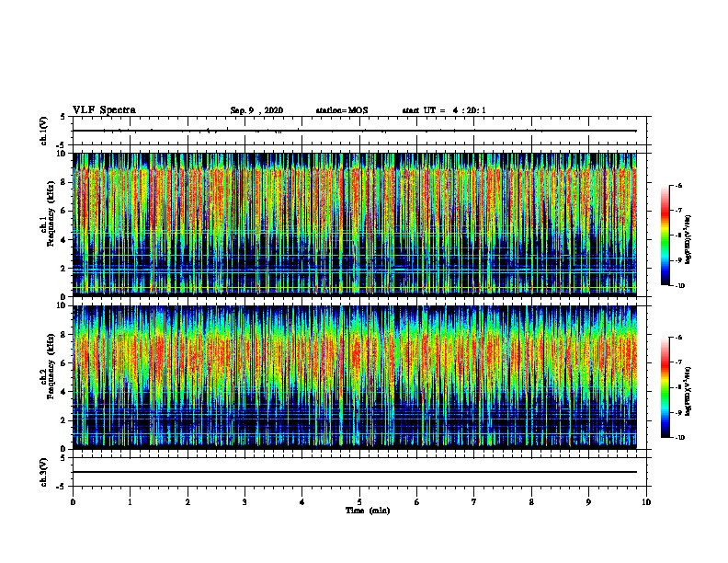Click the '-6' label on ch.1 color bar
Image resolution: width=728 pixels, height=563 pixels.
click(x=677, y=185)
